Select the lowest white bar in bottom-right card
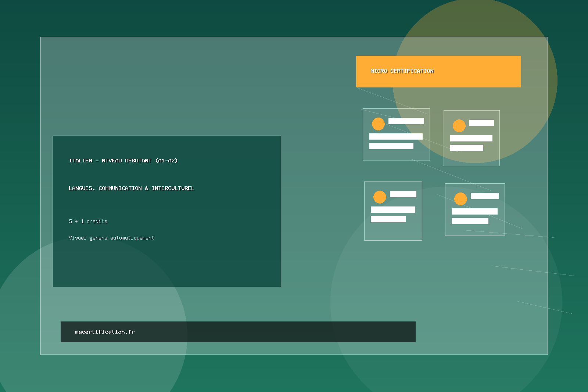 tap(470, 221)
